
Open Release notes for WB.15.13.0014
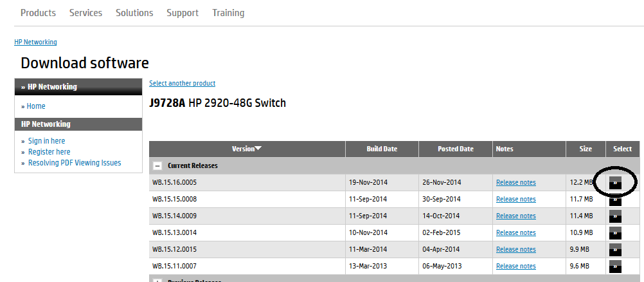516,232
